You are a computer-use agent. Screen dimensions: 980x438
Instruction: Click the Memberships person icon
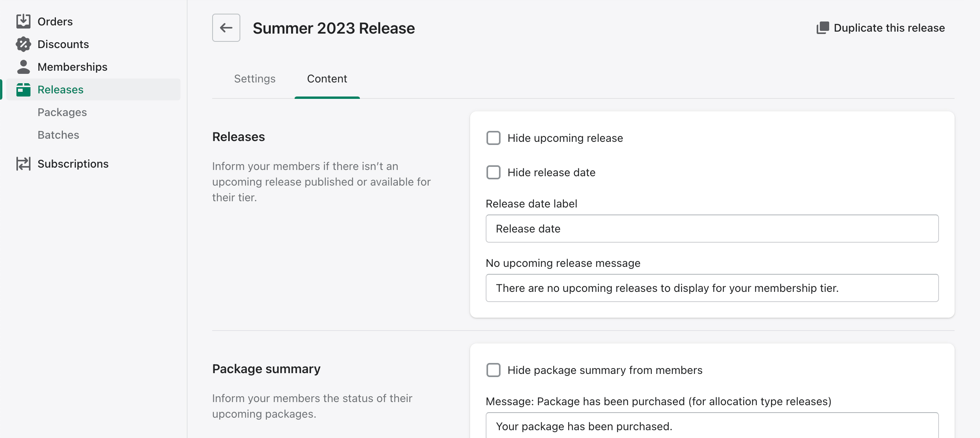point(23,67)
